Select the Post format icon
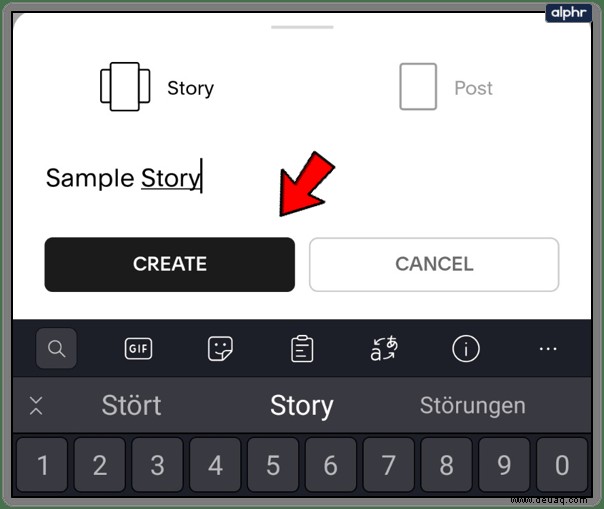 (x=418, y=87)
